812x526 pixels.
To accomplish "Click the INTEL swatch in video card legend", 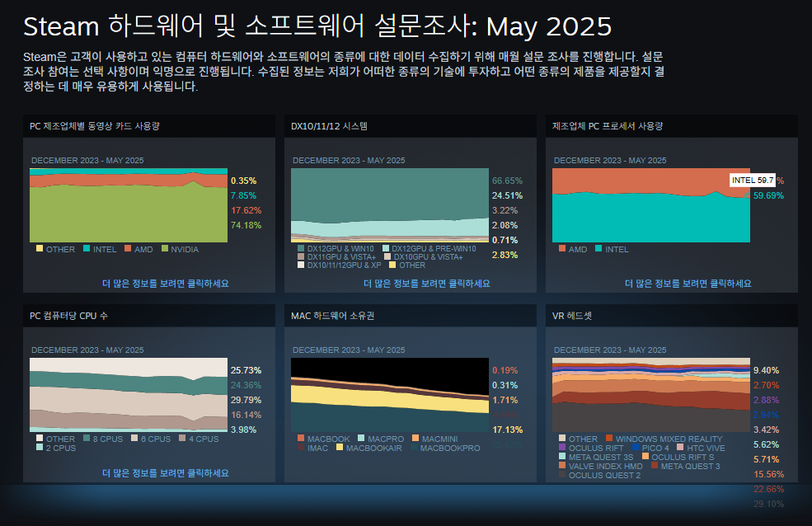I will coord(87,248).
